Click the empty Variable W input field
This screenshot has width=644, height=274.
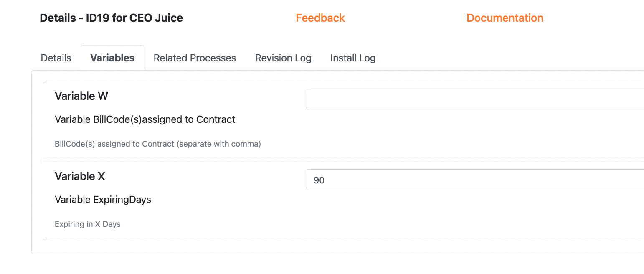[x=459, y=99]
